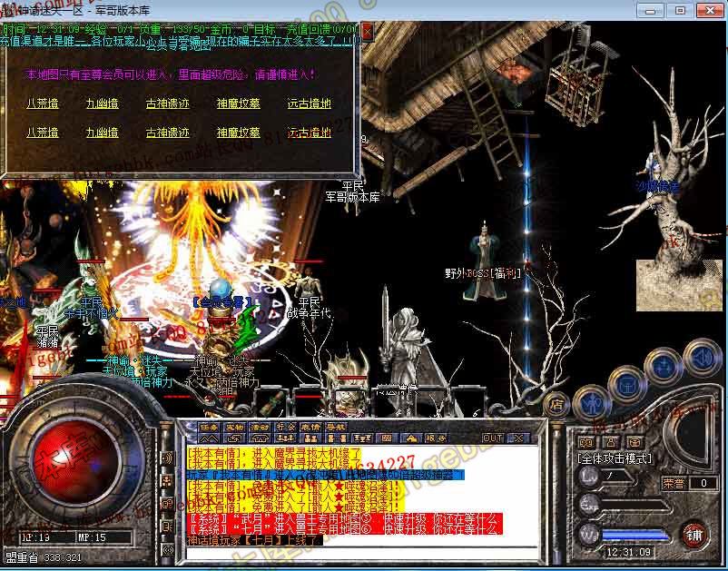Click the OUT button in chat toolbar
This screenshot has height=571, width=728.
pos(492,438)
